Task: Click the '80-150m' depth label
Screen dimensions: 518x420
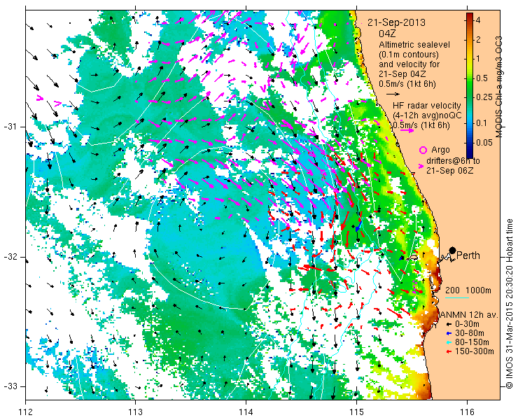Action: [472, 342]
